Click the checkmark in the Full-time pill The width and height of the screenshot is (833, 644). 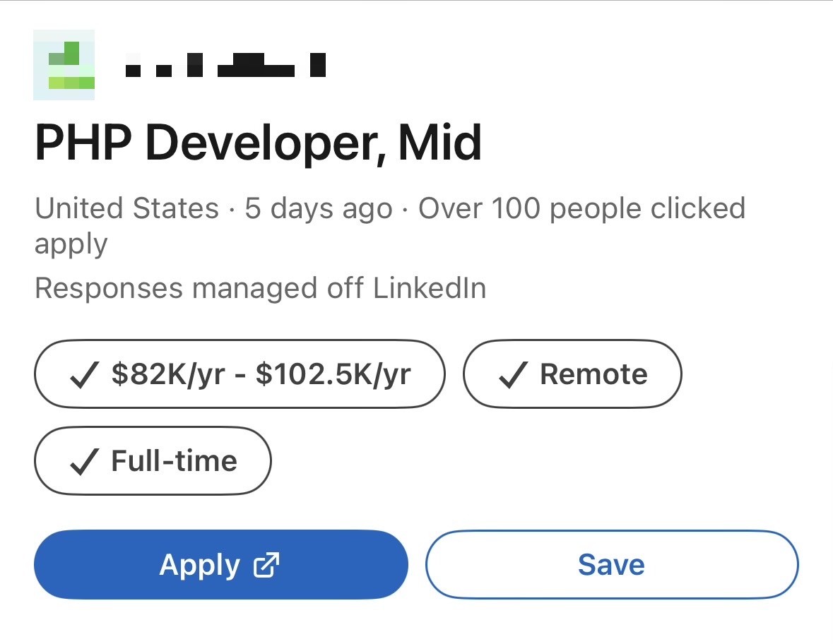(83, 460)
